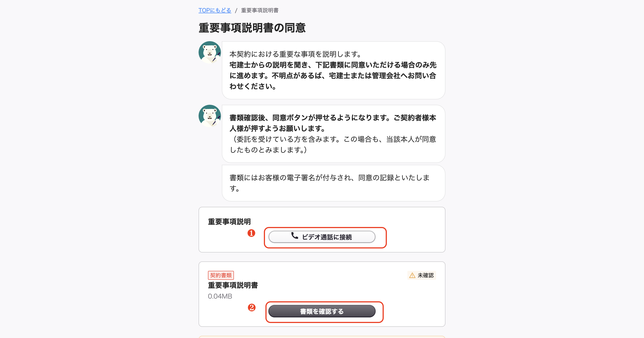Open document with 書類を確認する button
Image resolution: width=644 pixels, height=338 pixels.
(x=322, y=311)
